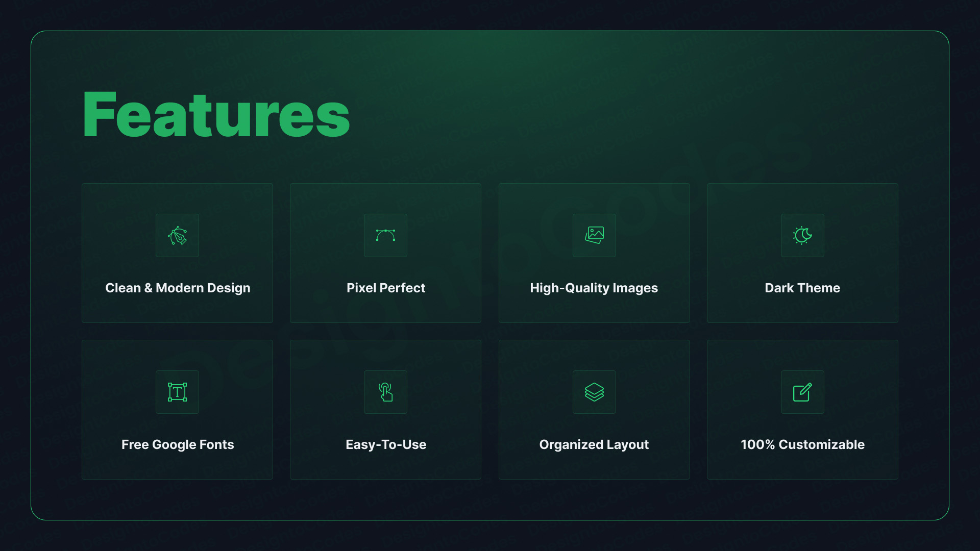
Task: Click the bezier curve icon on Pixel Perfect card
Action: [x=385, y=236]
